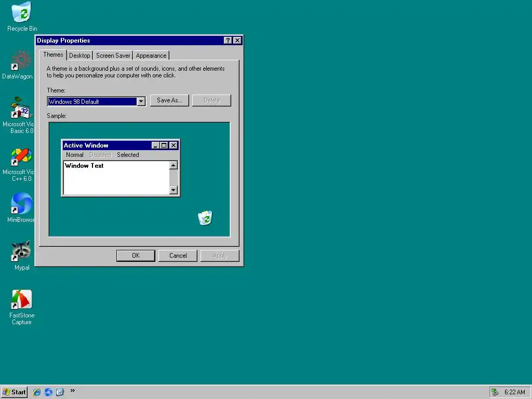The image size is (532, 399).
Task: Click Disabled in sample window menu
Action: tap(100, 155)
